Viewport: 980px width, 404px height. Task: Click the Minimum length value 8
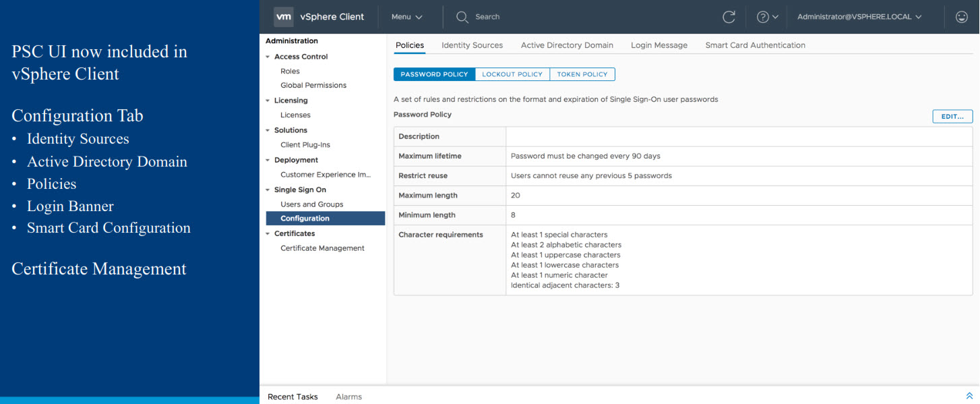(513, 215)
